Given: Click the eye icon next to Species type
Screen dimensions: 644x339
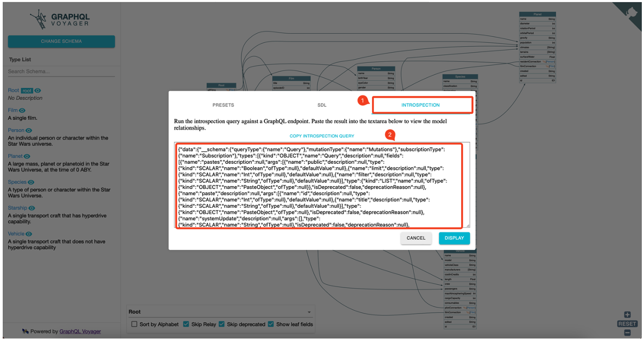Looking at the screenshot, I should coord(30,181).
